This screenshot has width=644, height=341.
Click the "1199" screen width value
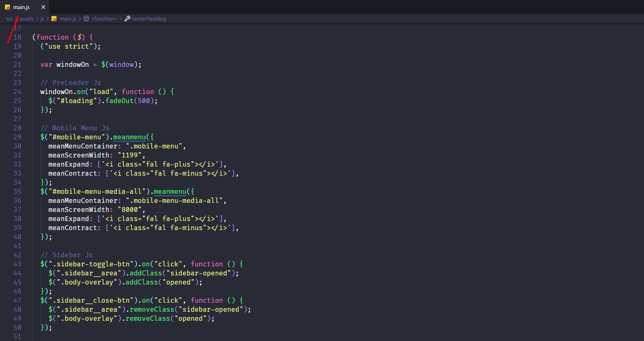pyautogui.click(x=130, y=155)
